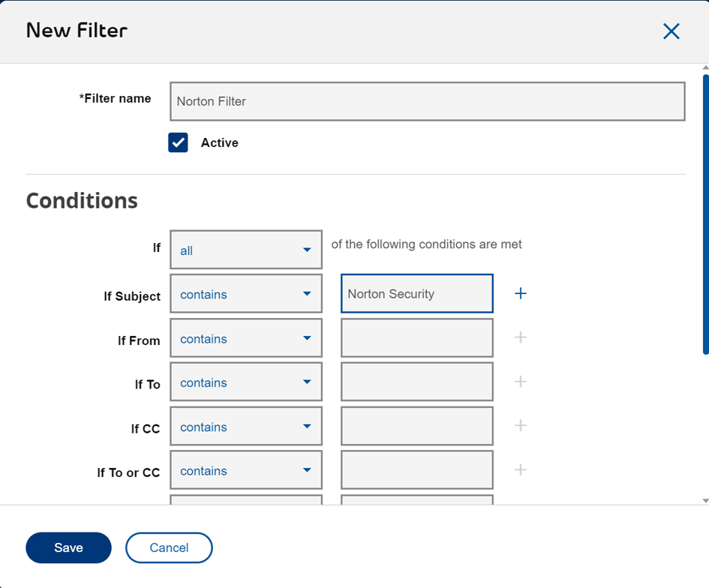Viewport: 709px width, 588px height.
Task: Focus the If Subject value field
Action: [x=416, y=294]
